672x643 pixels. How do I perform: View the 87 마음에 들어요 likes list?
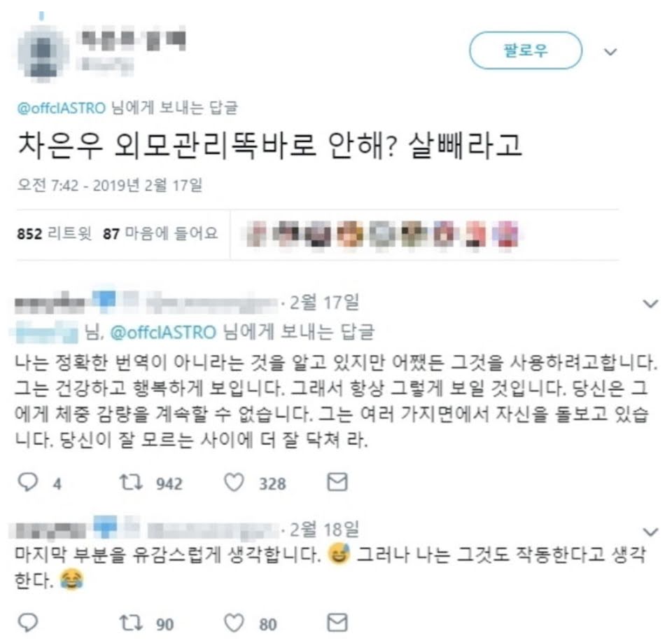tap(160, 234)
